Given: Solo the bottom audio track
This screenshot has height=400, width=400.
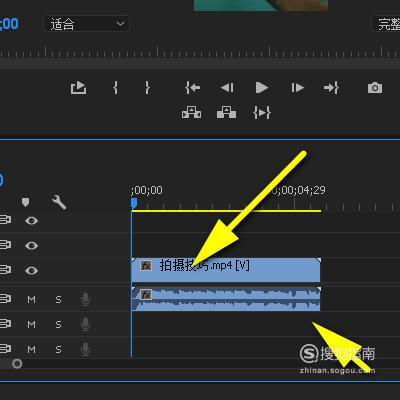Looking at the screenshot, I should pos(58,349).
